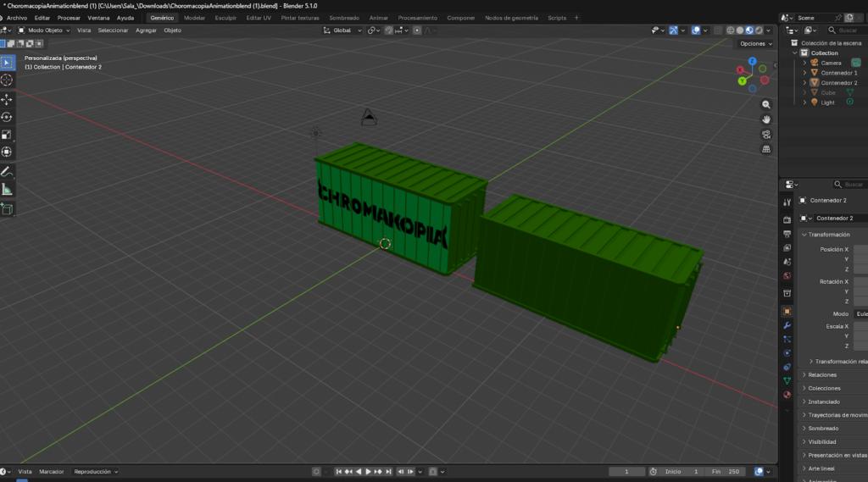
Task: Open the timeline Reproducción menu
Action: pyautogui.click(x=96, y=472)
